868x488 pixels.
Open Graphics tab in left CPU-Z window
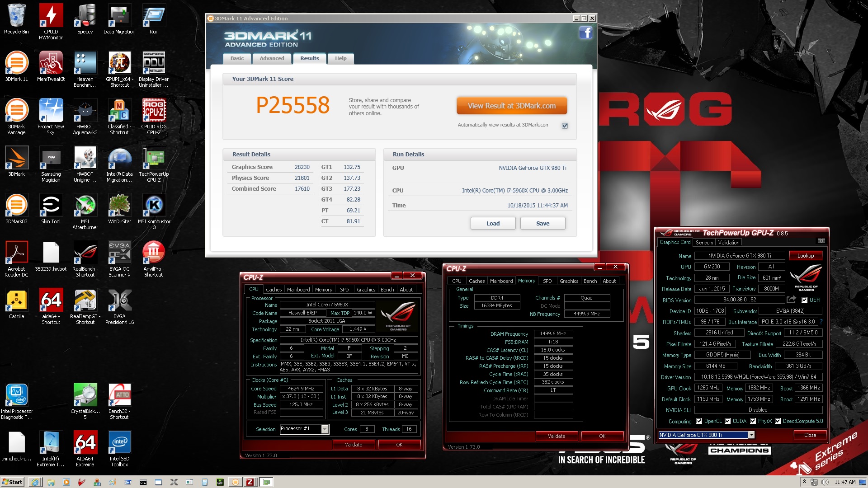pyautogui.click(x=366, y=290)
